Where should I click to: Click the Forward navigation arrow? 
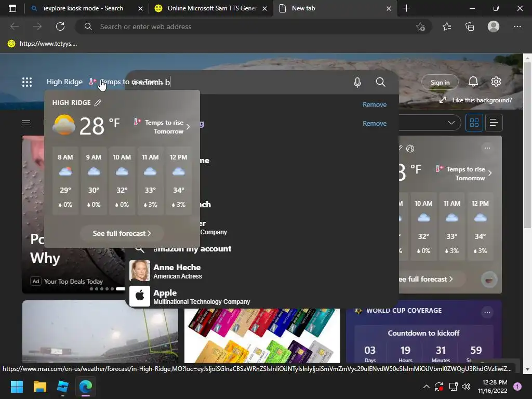pyautogui.click(x=37, y=26)
